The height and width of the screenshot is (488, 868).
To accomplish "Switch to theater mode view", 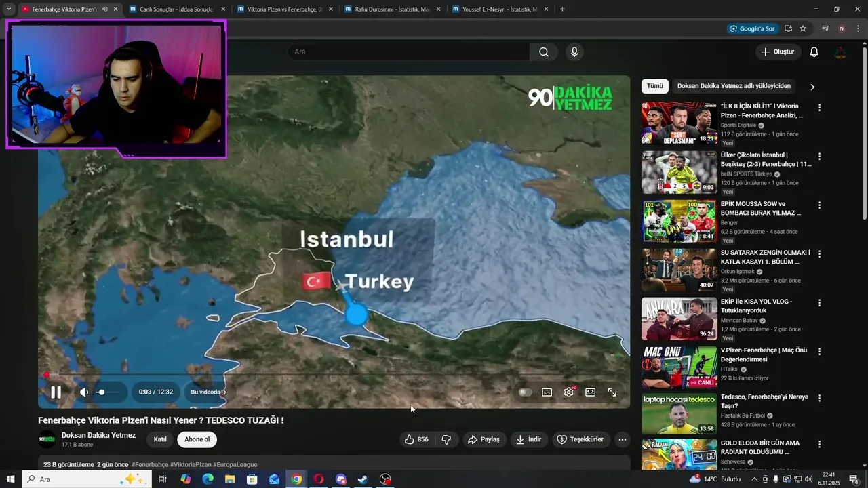I will (591, 392).
